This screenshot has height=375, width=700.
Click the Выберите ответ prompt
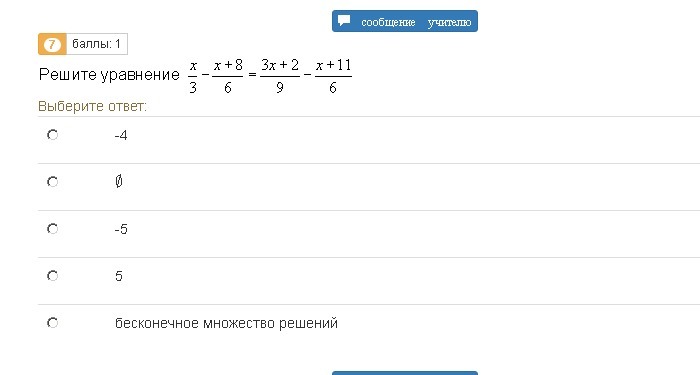pyautogui.click(x=92, y=106)
